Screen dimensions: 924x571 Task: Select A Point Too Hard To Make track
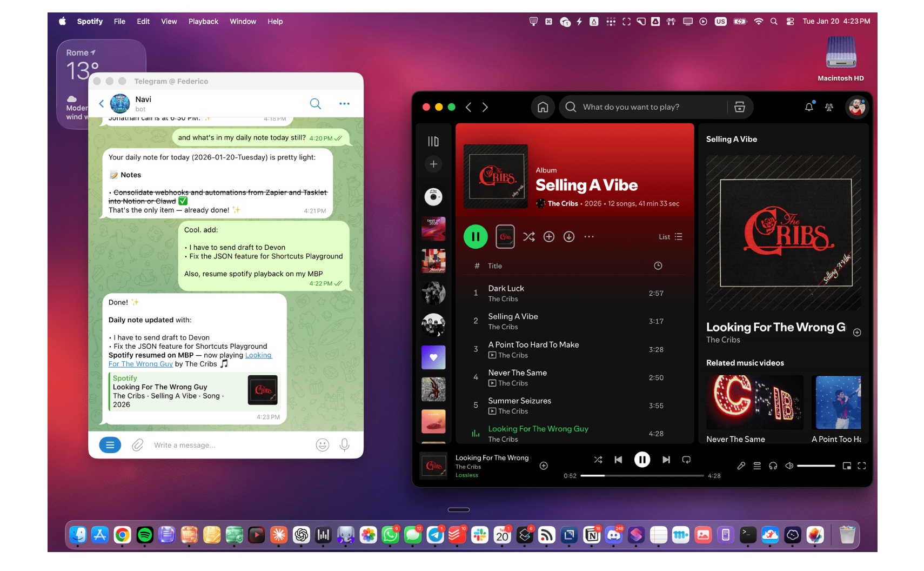575,349
